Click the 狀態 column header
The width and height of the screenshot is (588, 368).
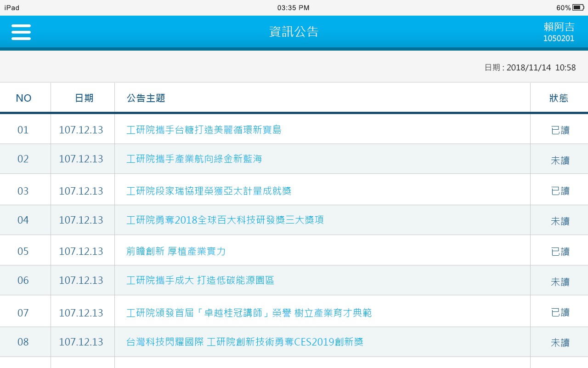click(x=559, y=98)
